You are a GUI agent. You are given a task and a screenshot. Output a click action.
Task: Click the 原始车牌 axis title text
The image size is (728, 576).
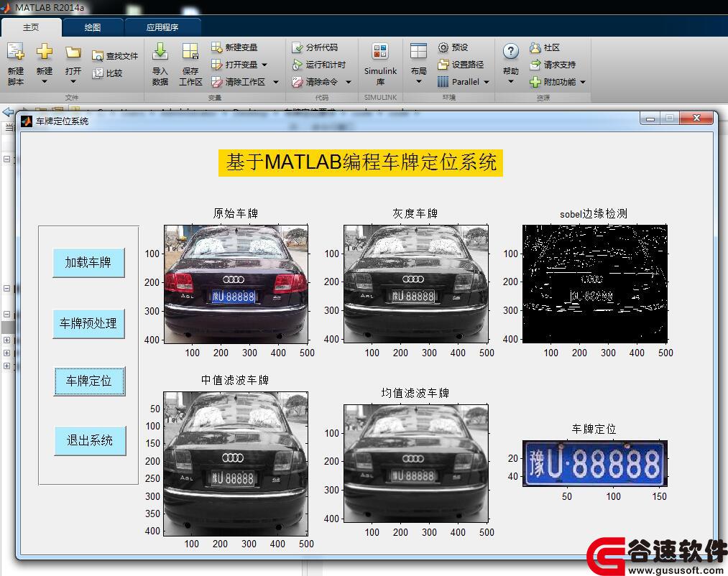click(x=236, y=213)
